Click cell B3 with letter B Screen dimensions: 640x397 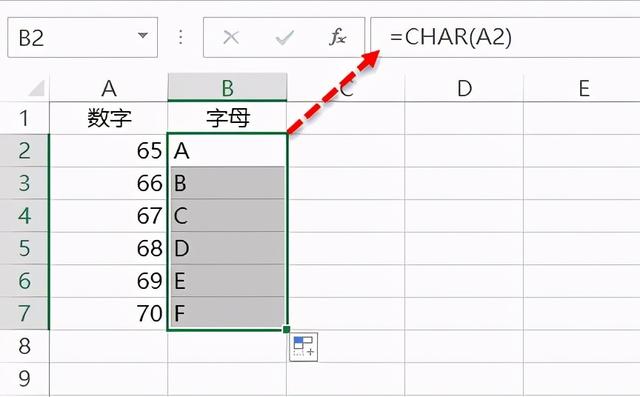click(227, 183)
